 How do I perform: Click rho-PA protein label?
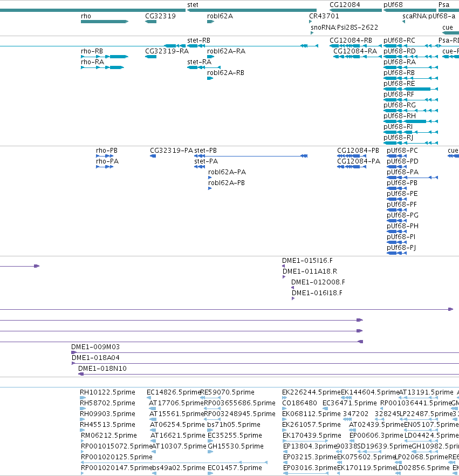pyautogui.click(x=107, y=161)
